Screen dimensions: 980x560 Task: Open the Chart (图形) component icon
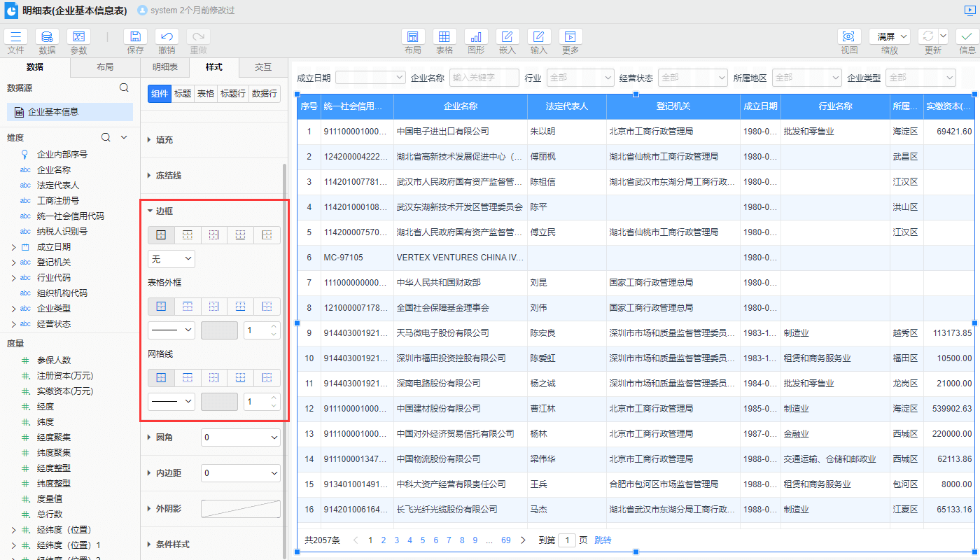(x=476, y=37)
